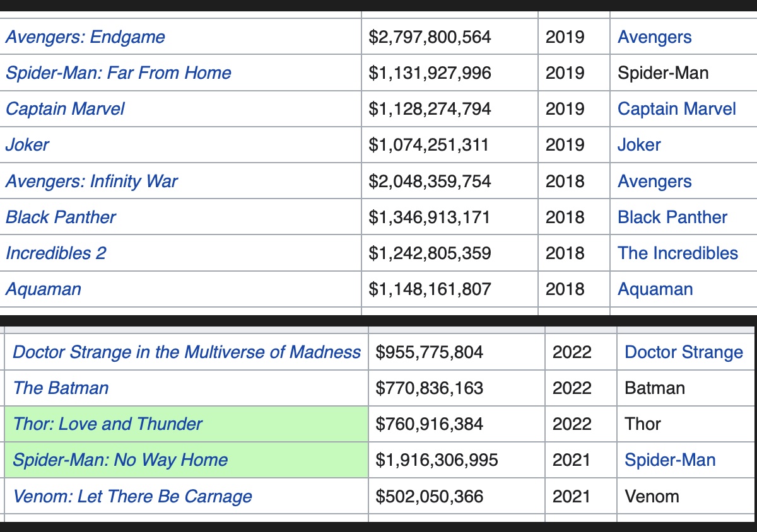Open The Batman film link
Screen dimensions: 757x532
(x=61, y=388)
